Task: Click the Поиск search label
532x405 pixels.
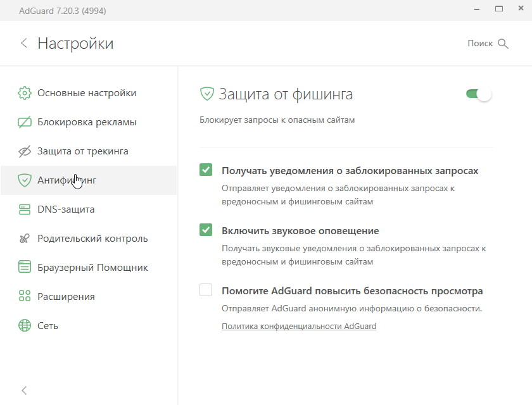Action: click(x=480, y=44)
